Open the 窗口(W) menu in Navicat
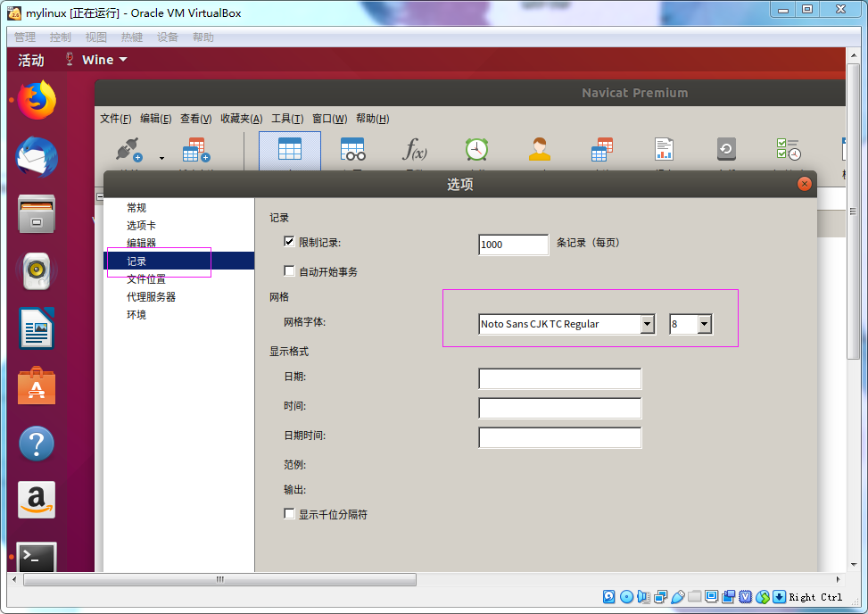The height and width of the screenshot is (614, 868). tap(330, 119)
